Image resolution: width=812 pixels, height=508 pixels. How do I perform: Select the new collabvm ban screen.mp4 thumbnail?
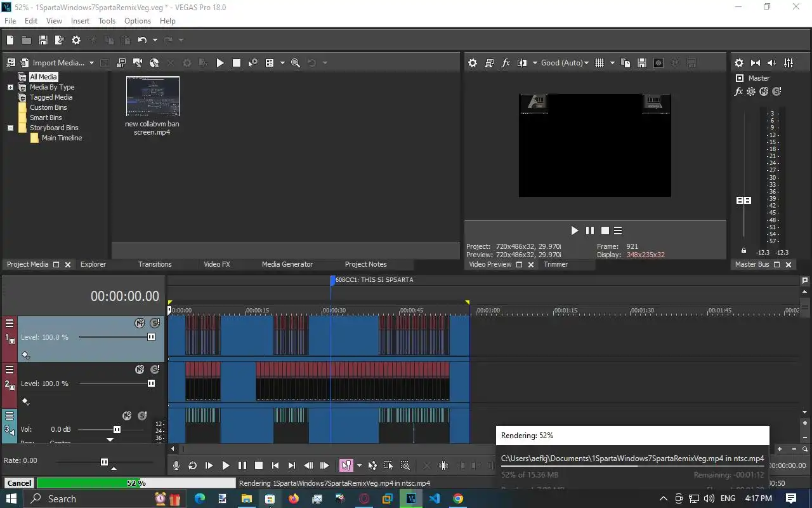coord(153,97)
